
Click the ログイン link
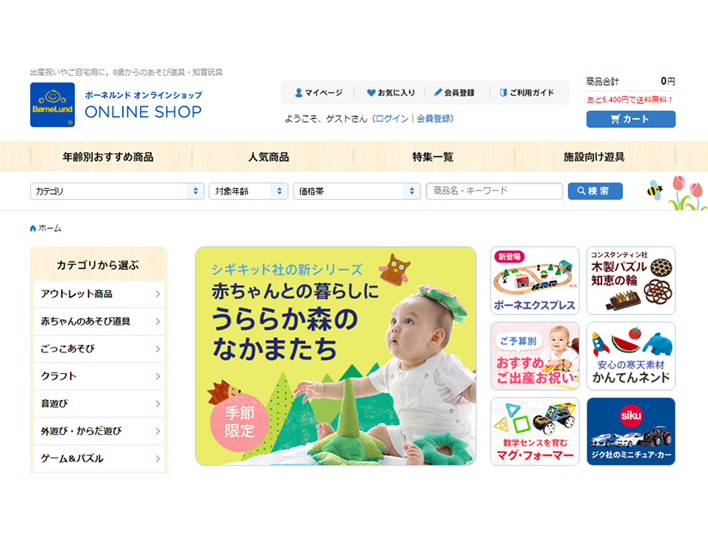tap(392, 119)
